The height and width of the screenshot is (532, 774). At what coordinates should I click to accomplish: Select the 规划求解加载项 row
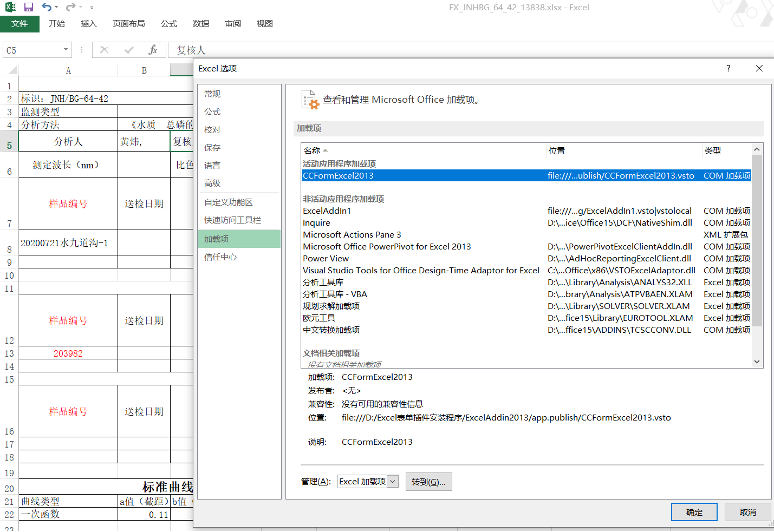coord(526,306)
